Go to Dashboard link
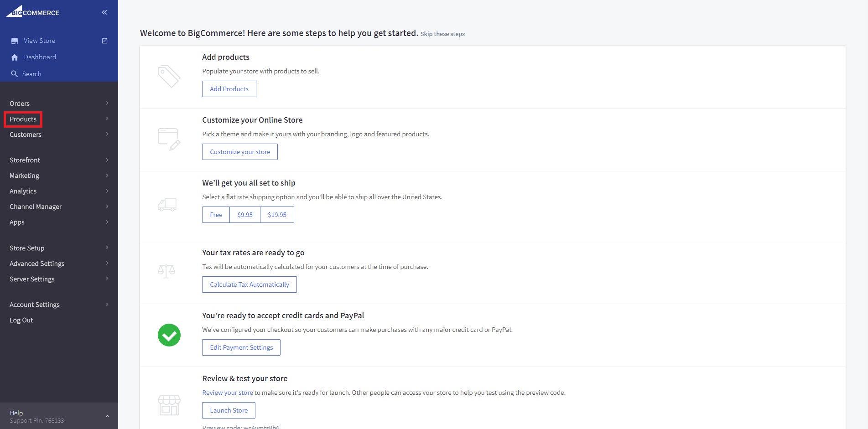This screenshot has height=429, width=868. pyautogui.click(x=40, y=57)
